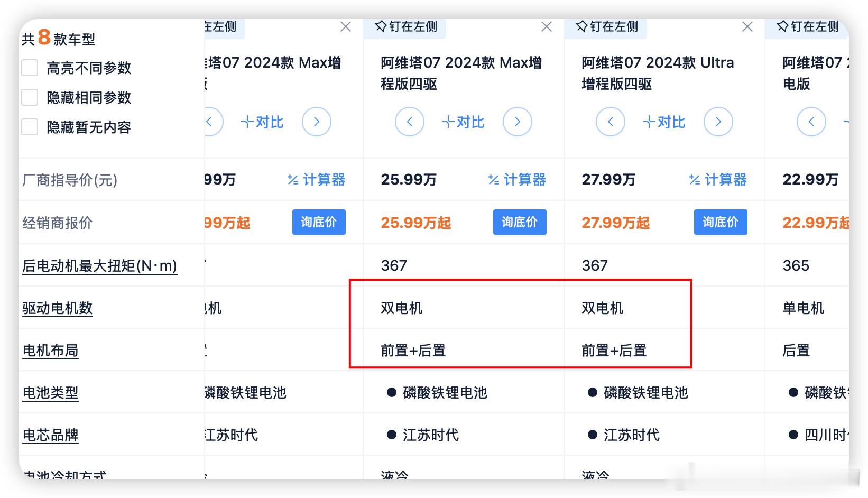Image resolution: width=868 pixels, height=498 pixels.
Task: Add Max增程版四驱 to comparison with 对比
Action: point(463,123)
